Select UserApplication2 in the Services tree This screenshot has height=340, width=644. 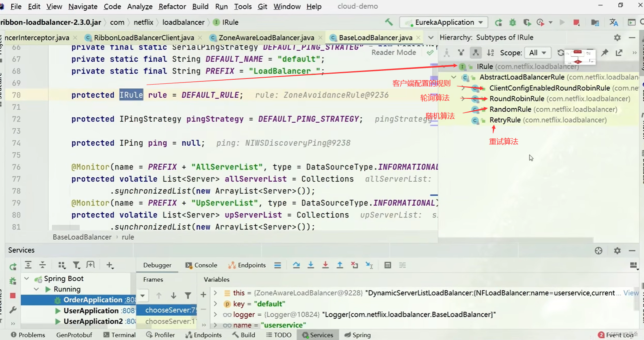[93, 321]
